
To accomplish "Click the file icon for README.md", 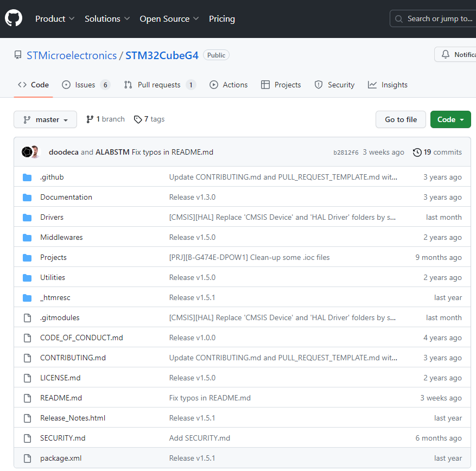I will tap(27, 398).
